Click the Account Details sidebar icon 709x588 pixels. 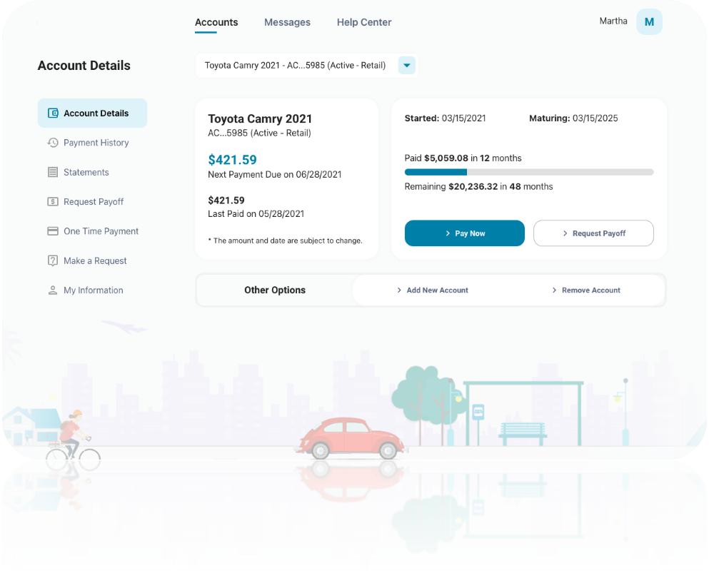pos(53,113)
